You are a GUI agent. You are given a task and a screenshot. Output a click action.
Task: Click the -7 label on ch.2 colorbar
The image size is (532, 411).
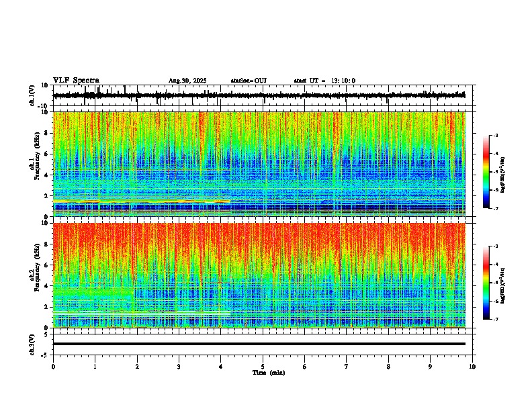pos(496,319)
